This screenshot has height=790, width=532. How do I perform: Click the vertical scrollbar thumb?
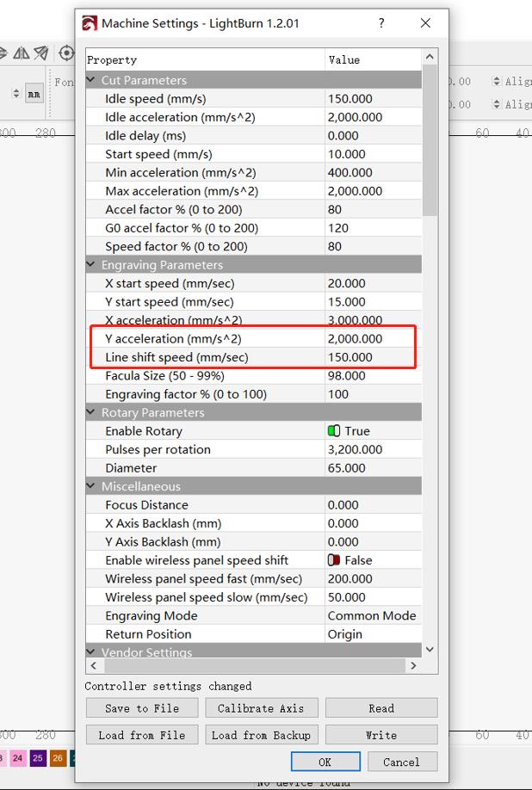[x=430, y=140]
